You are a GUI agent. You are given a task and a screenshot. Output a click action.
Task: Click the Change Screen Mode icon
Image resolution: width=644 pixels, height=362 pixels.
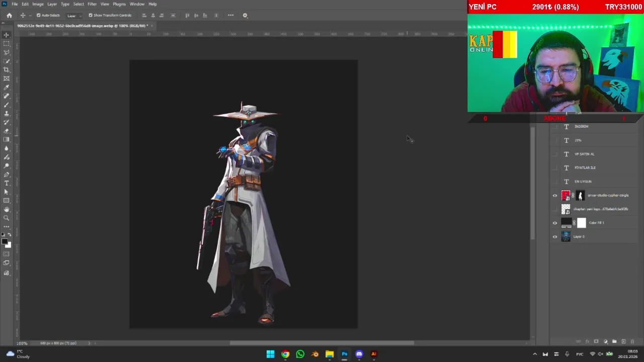(x=7, y=263)
